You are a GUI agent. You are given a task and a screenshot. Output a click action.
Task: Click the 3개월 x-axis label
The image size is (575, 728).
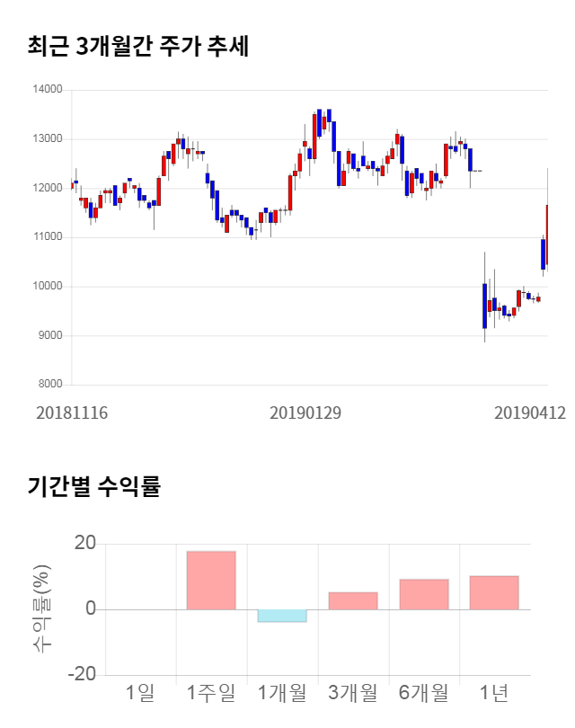click(353, 693)
